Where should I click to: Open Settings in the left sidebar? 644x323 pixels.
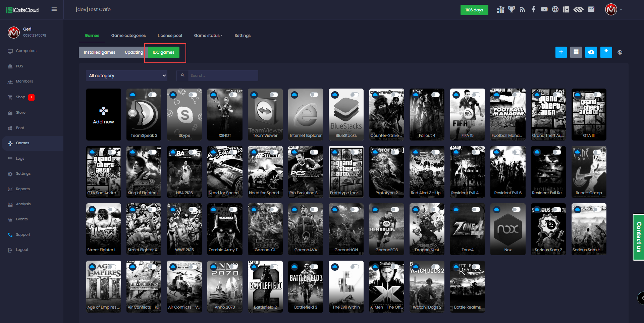[x=23, y=174]
